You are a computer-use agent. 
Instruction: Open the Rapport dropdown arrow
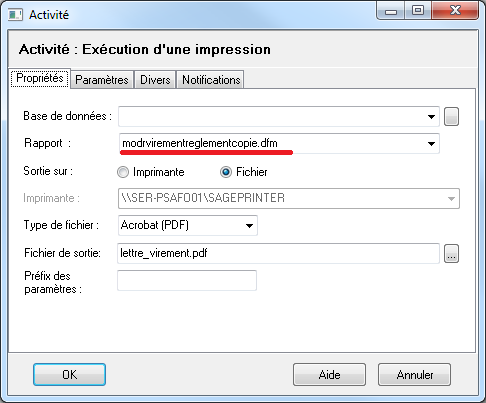tap(431, 144)
